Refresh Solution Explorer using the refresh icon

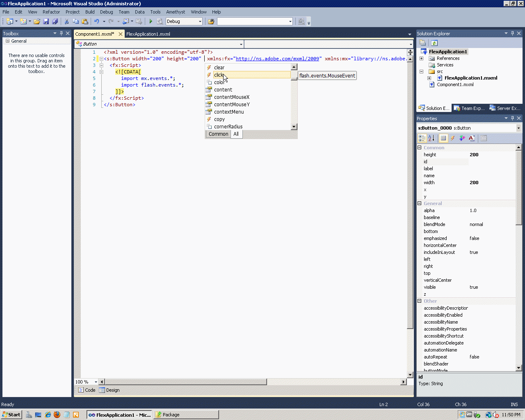point(434,43)
